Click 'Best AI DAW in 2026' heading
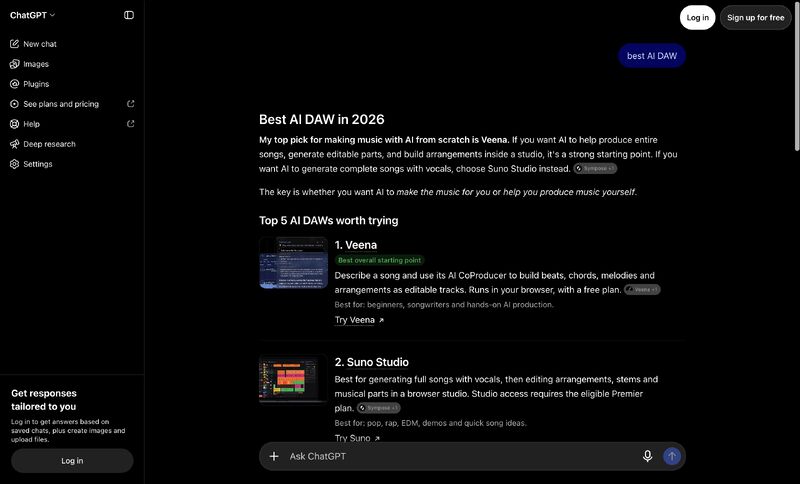Screen dimensions: 800x484 pyautogui.click(x=321, y=119)
